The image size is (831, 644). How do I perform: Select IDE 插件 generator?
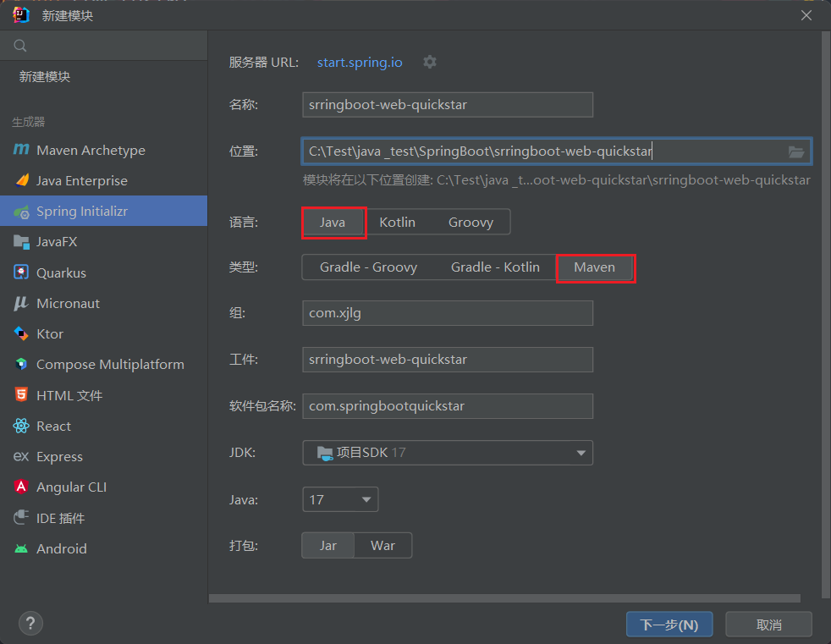tap(103, 518)
